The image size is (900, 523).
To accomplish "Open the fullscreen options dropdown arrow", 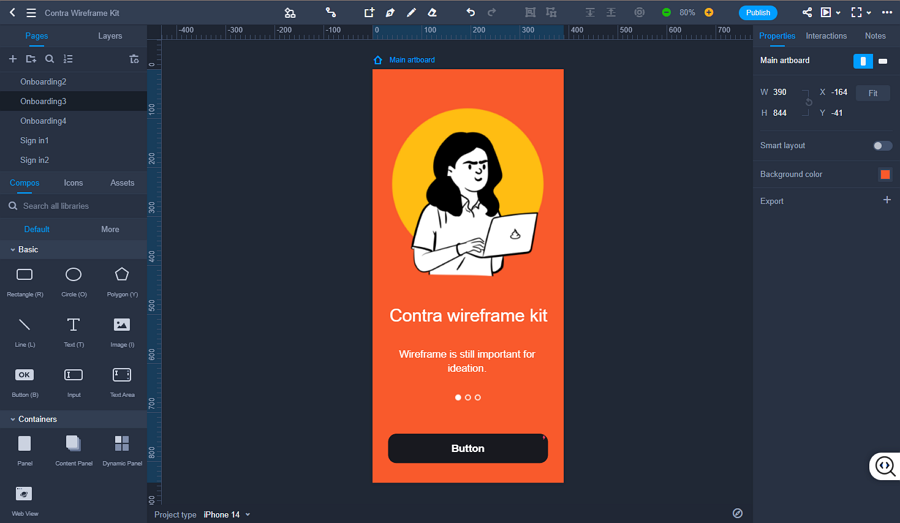I will coord(868,13).
